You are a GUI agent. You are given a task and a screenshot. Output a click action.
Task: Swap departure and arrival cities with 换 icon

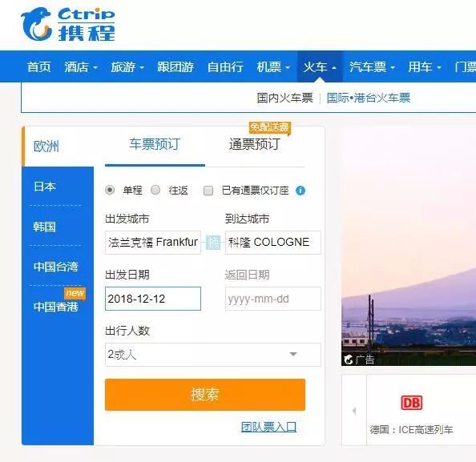[213, 243]
